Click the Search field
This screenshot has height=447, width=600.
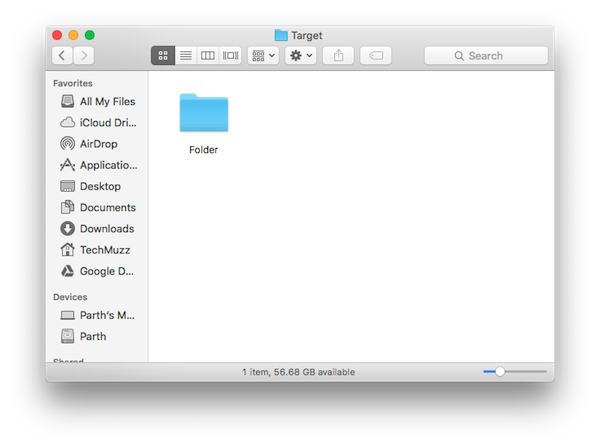(486, 56)
